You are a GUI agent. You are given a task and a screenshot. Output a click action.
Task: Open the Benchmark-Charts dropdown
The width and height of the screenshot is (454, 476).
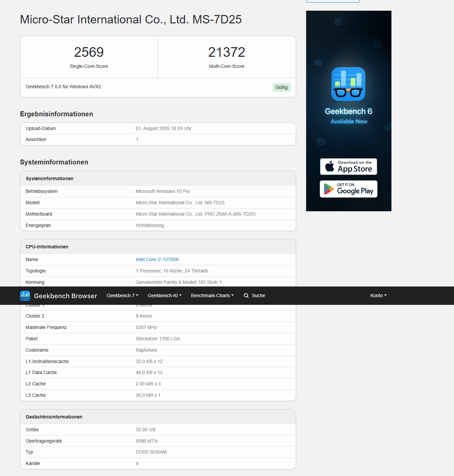coord(212,295)
